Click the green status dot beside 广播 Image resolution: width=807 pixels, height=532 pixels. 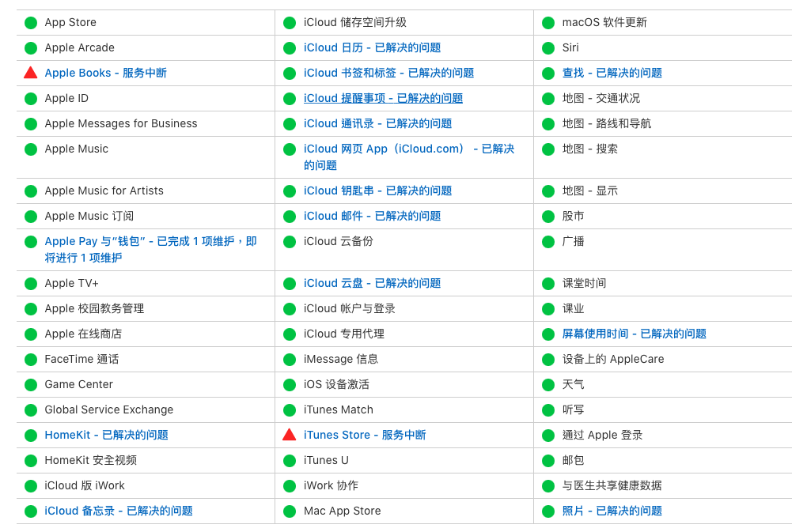click(x=548, y=242)
